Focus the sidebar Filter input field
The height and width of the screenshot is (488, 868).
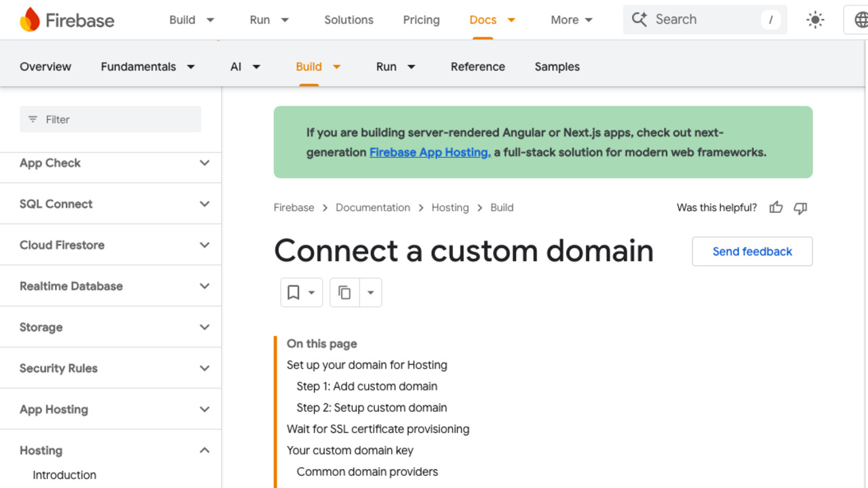[x=111, y=119]
